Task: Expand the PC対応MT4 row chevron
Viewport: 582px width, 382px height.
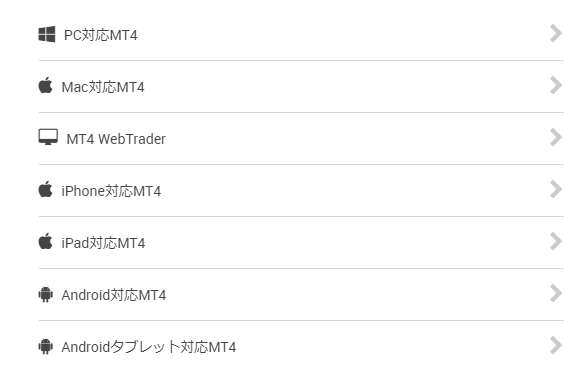Action: pos(556,33)
